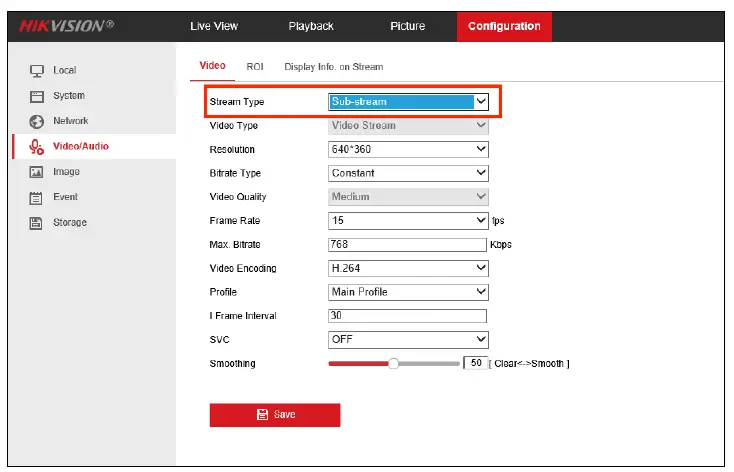Open the Video settings tab
This screenshot has height=472, width=734.
pyautogui.click(x=212, y=66)
